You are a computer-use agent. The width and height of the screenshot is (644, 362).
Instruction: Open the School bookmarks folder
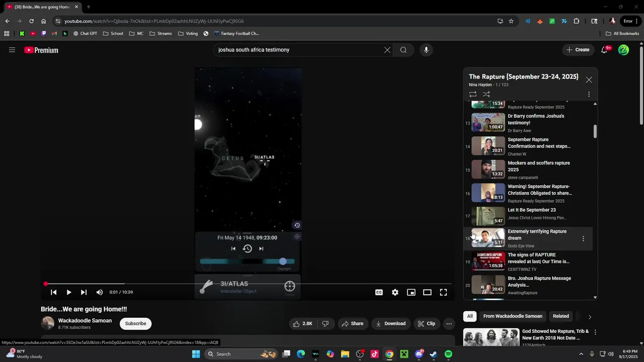(113, 34)
